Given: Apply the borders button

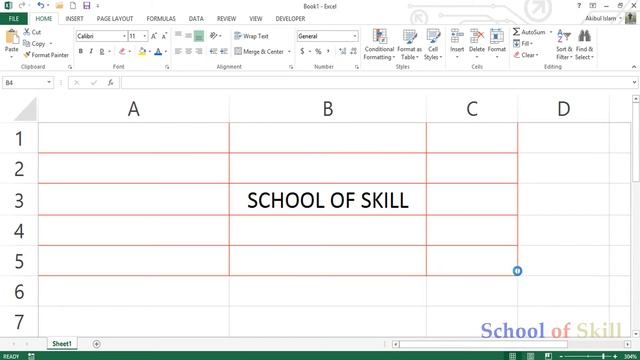Looking at the screenshot, I should [x=122, y=51].
